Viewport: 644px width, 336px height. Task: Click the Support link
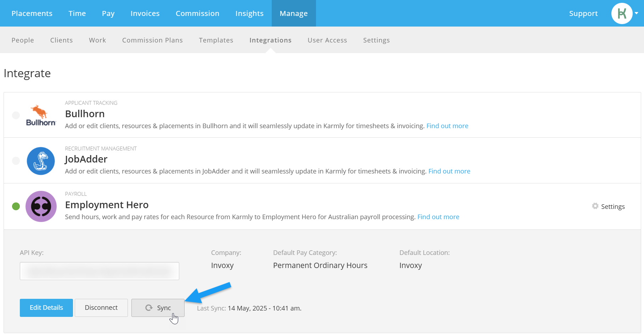(583, 13)
